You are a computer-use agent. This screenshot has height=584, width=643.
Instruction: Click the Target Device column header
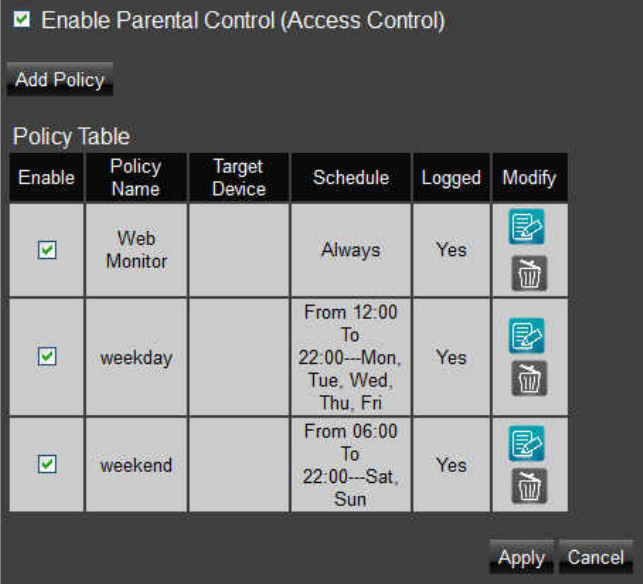coord(239,178)
